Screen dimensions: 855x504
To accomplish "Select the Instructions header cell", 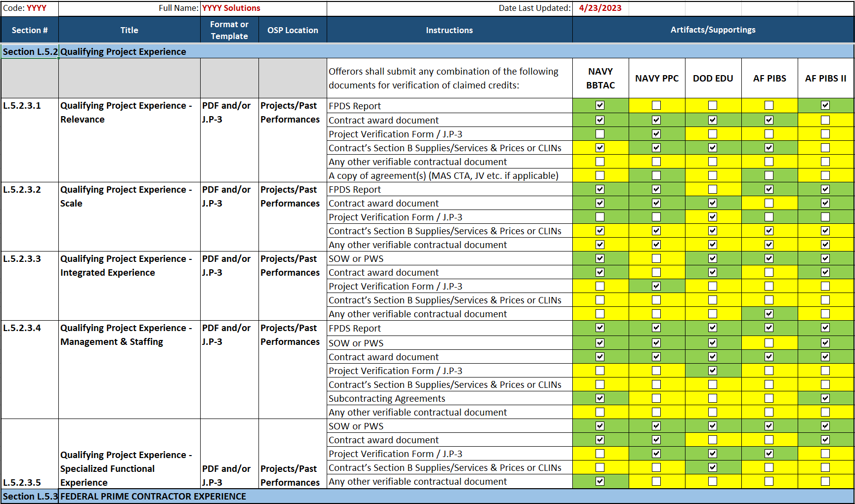I will tap(450, 30).
